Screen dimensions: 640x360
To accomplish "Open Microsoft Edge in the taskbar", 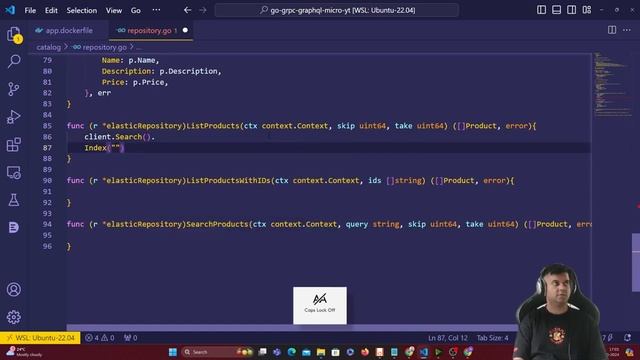I will coord(291,352).
